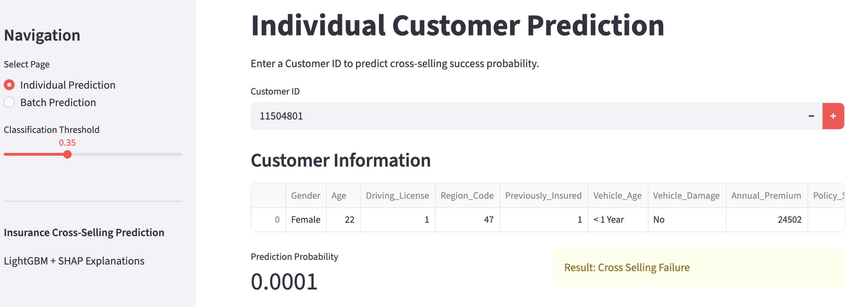Click the 'Result: Cross Selling Failure' message box
The image size is (868, 307).
pyautogui.click(x=699, y=267)
